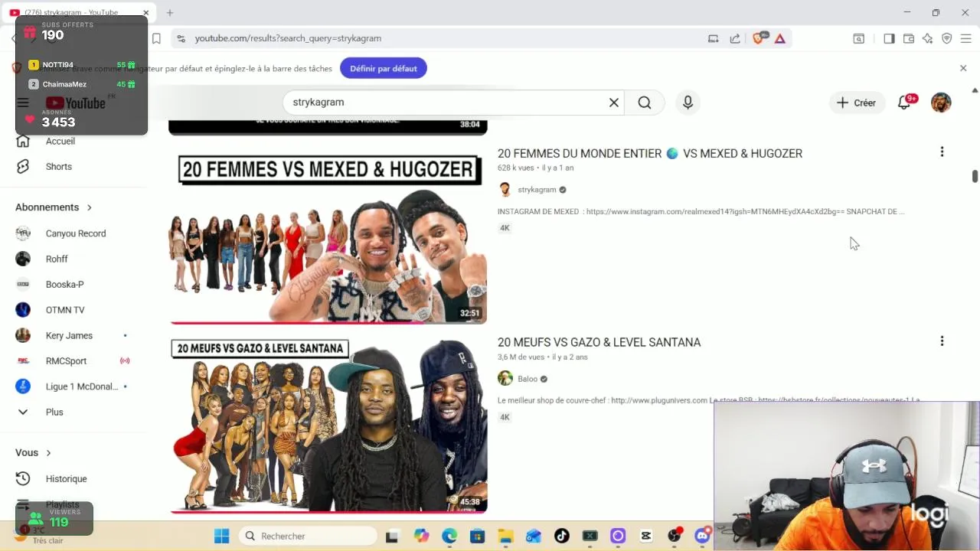Open Leo AI sparkle icon

tap(928, 38)
